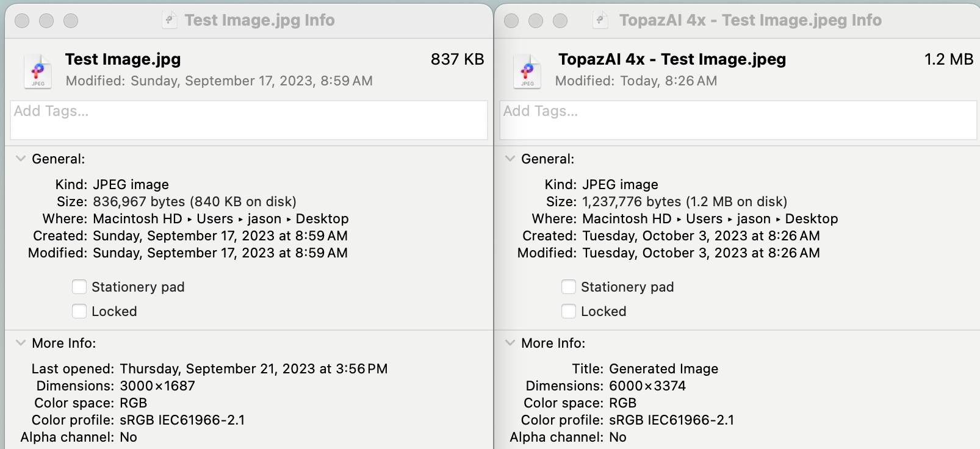
Task: Click Add Tags field in TopazAI 4x window
Action: click(738, 120)
